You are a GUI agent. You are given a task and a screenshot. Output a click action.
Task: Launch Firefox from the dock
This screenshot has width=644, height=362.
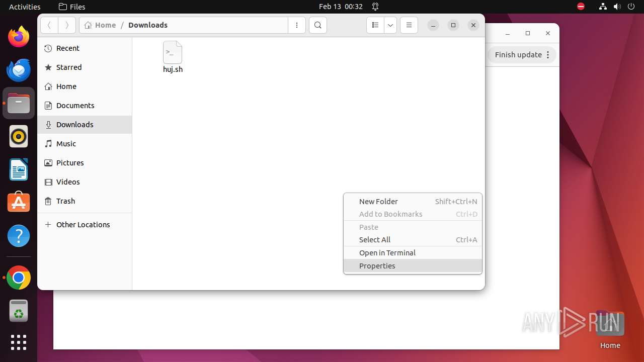point(19,37)
